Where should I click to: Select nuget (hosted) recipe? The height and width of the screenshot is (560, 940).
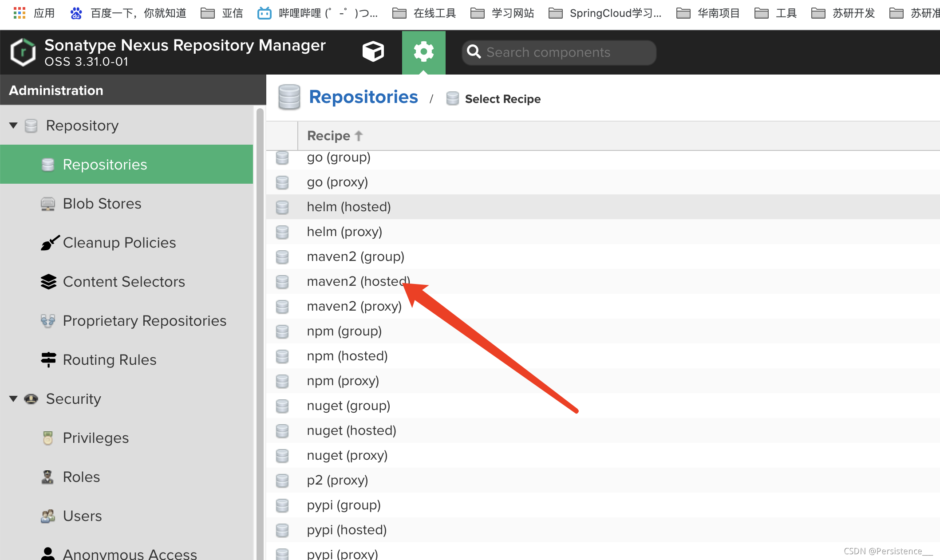click(x=603, y=431)
